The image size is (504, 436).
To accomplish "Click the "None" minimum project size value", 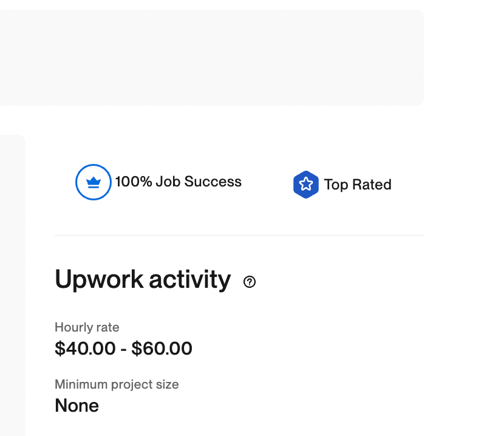I will (x=77, y=406).
